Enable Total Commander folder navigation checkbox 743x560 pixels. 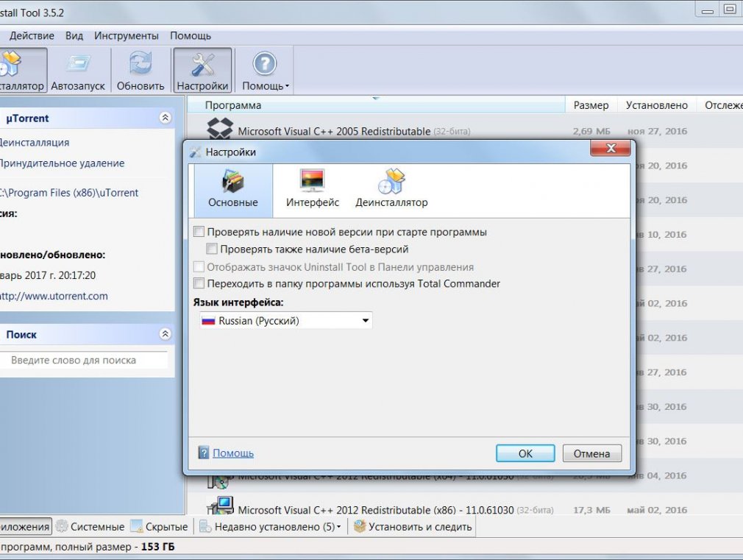pos(199,283)
